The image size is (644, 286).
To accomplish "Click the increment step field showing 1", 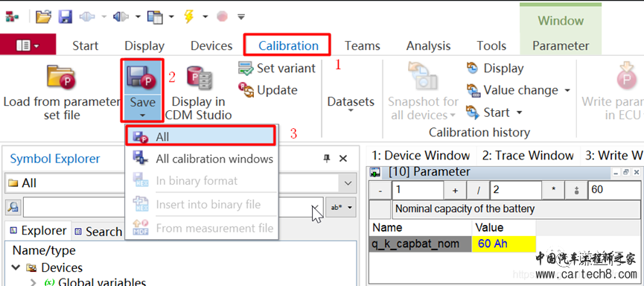I will point(418,191).
